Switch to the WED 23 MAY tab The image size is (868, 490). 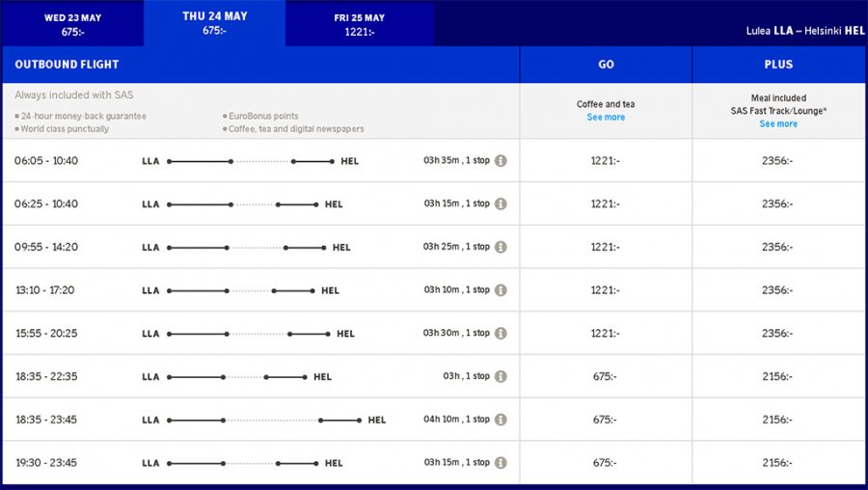pyautogui.click(x=72, y=24)
